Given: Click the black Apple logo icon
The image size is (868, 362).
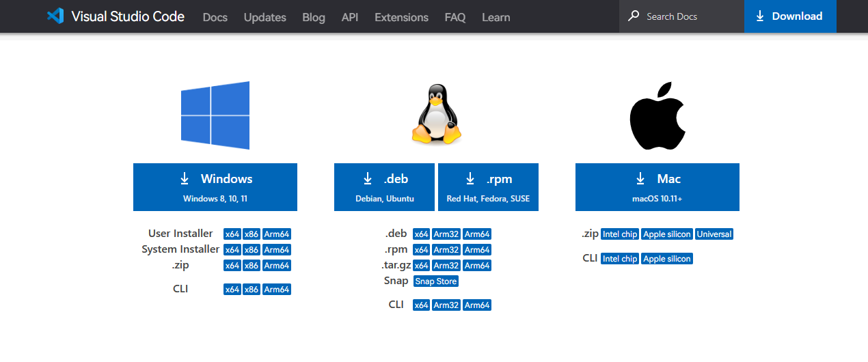Looking at the screenshot, I should click(x=657, y=116).
